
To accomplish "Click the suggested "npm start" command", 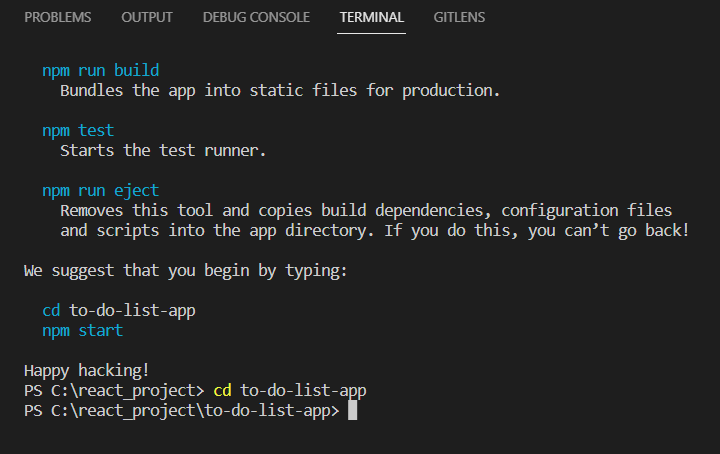I will [82, 330].
